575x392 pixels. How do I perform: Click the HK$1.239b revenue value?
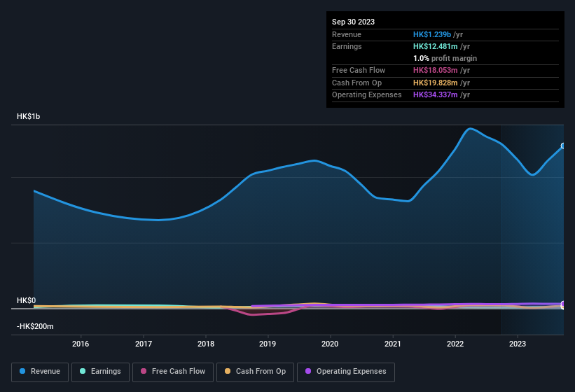coord(432,34)
